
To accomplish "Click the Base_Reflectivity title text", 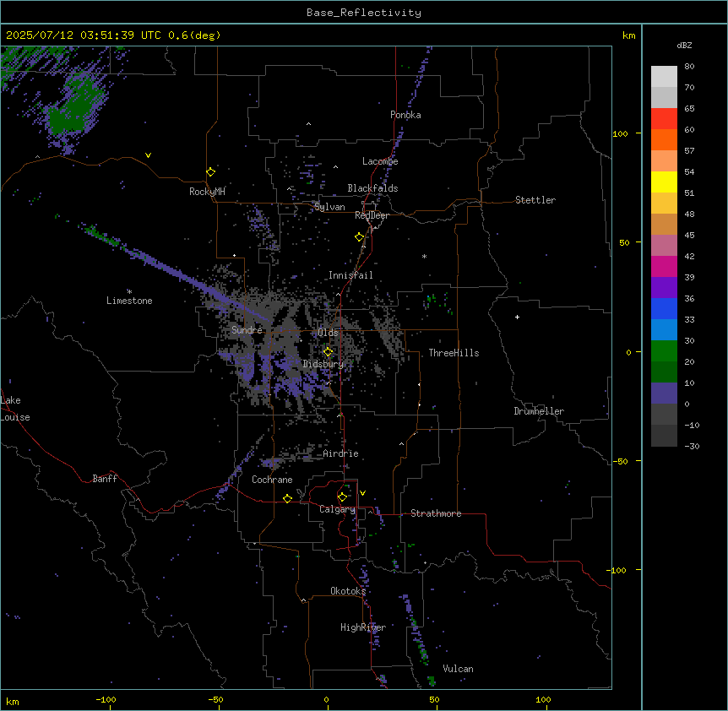I will pyautogui.click(x=363, y=13).
